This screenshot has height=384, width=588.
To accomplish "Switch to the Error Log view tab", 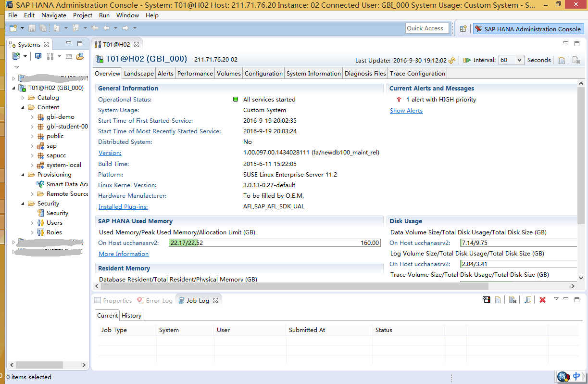I will [155, 300].
